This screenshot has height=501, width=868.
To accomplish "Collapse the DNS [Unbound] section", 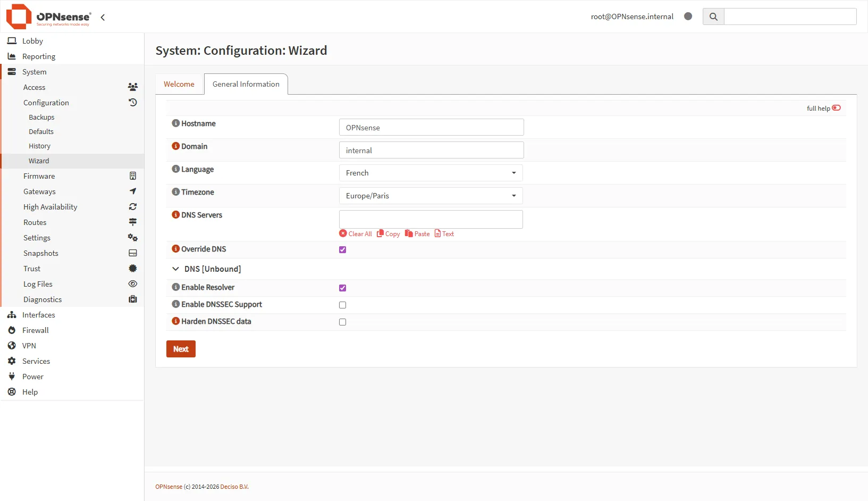I will click(175, 269).
